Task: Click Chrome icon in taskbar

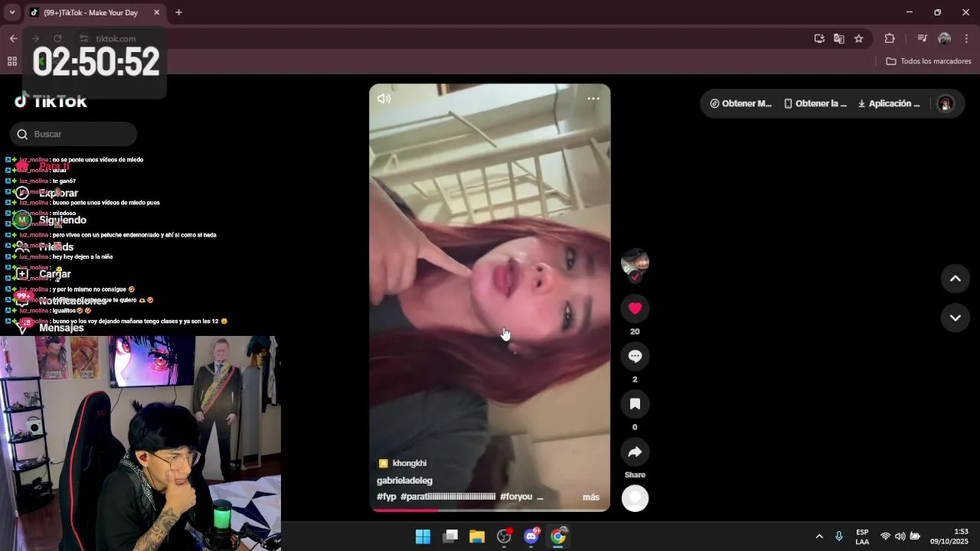Action: 558,536
